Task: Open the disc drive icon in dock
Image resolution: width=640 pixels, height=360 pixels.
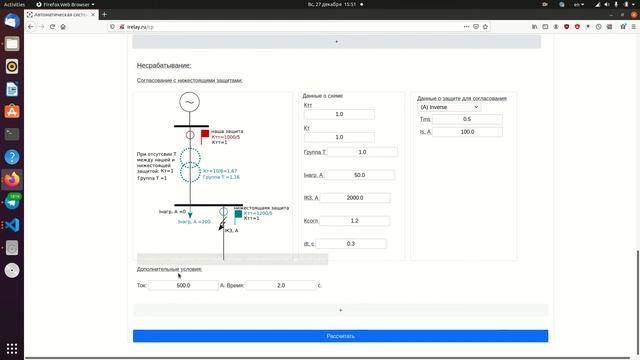Action: coord(12,270)
